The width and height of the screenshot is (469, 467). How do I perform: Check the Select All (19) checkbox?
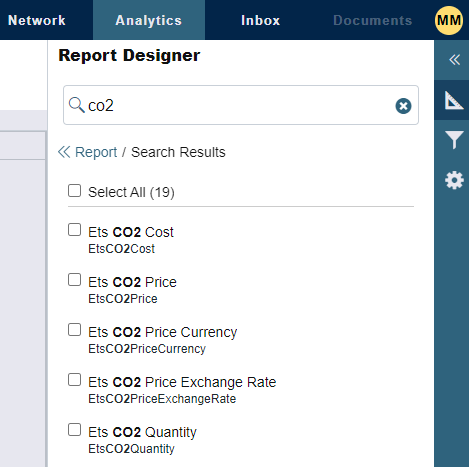click(74, 191)
